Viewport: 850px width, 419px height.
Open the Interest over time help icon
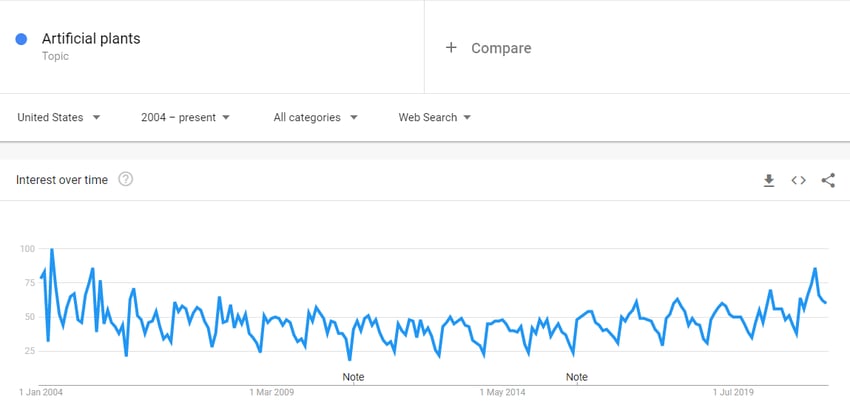coord(126,179)
